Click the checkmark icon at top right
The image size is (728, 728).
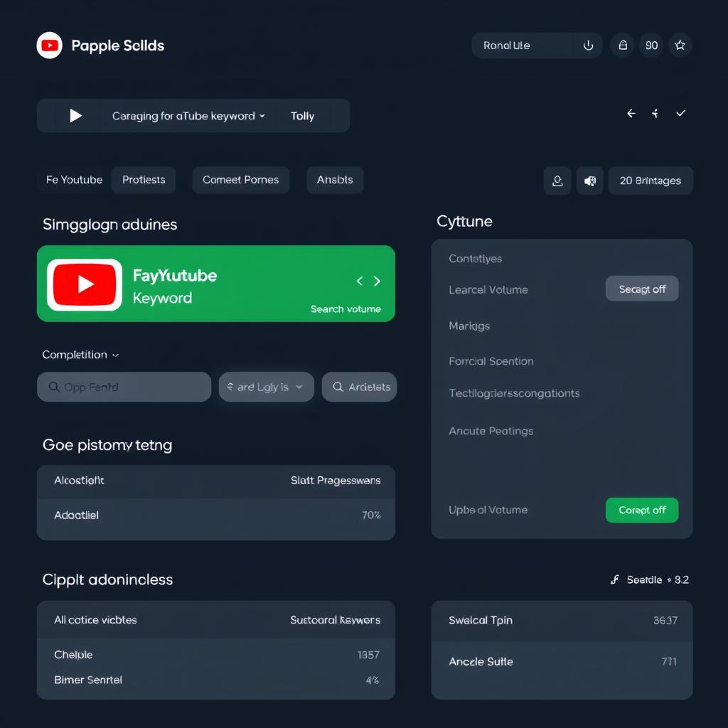coord(680,113)
